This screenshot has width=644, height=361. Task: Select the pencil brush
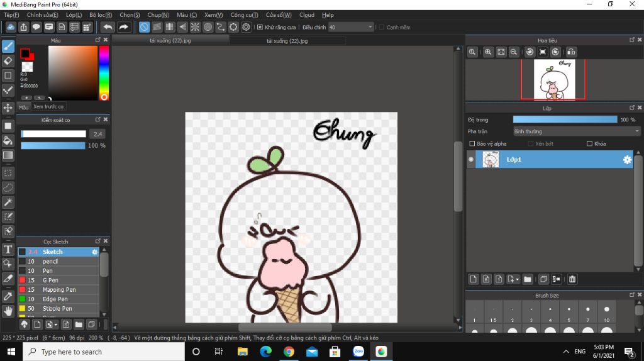pyautogui.click(x=58, y=261)
